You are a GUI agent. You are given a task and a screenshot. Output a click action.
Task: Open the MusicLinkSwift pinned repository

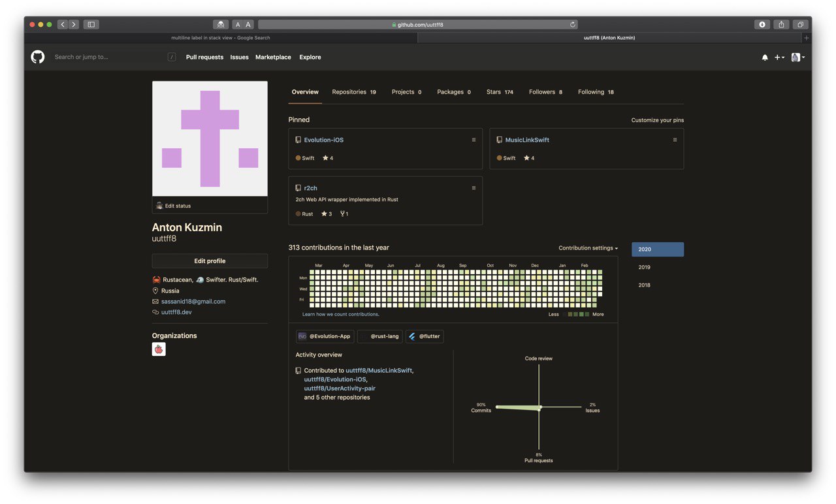tap(527, 140)
